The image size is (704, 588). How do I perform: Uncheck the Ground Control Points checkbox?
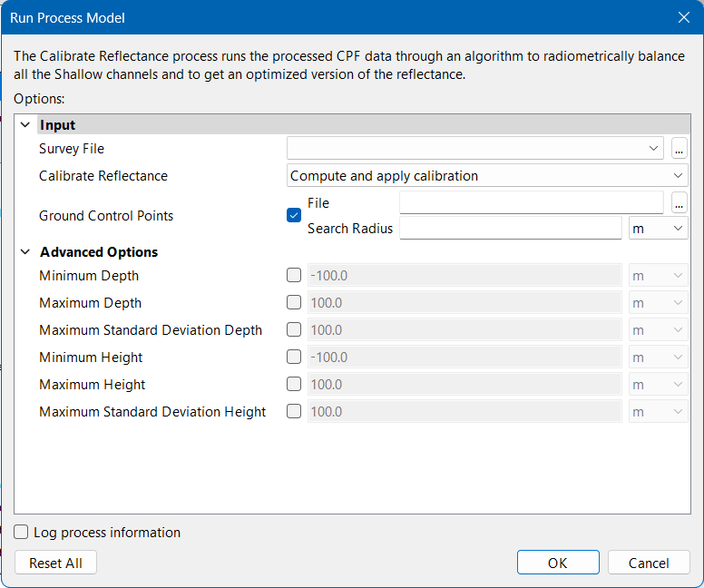click(294, 216)
